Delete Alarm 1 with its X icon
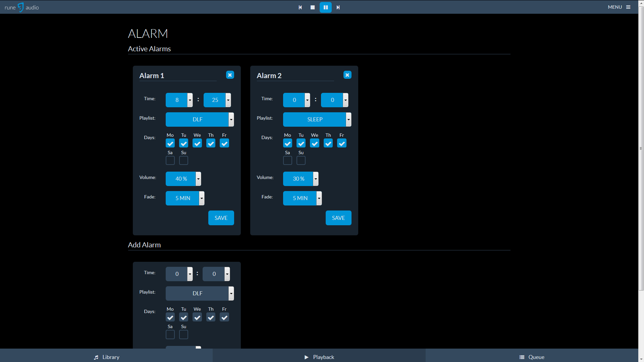644x362 pixels. [230, 75]
